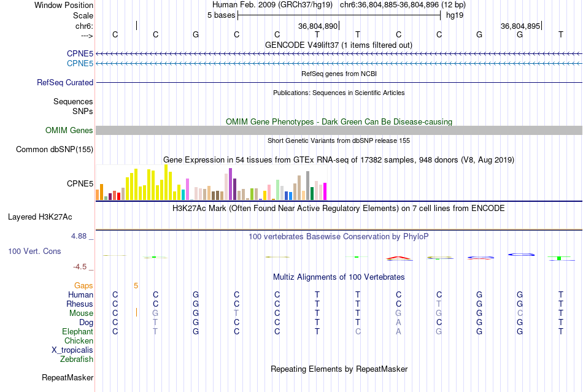
Task: Click Publications: Sequences in Scientific Articles title
Action: coord(339,93)
